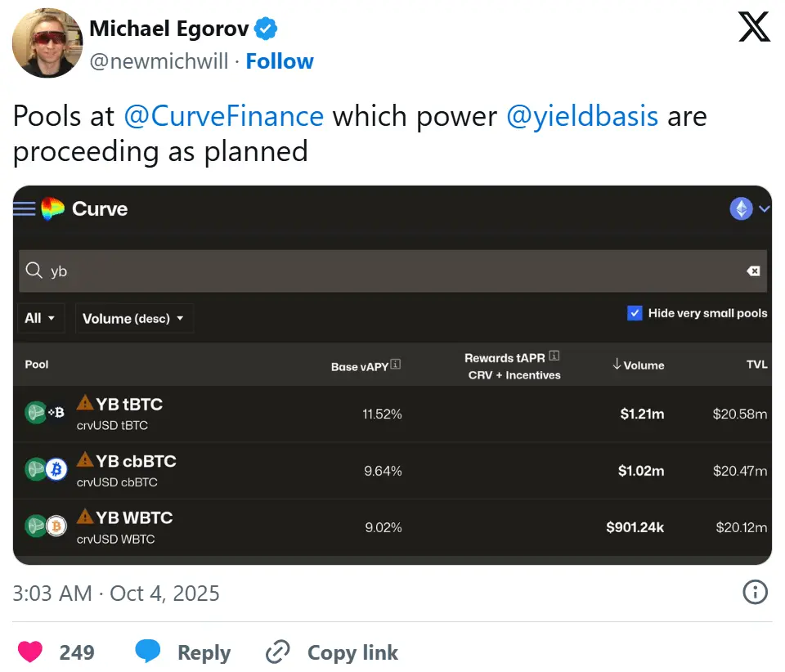Open the @CurveFinance mention link
The height and width of the screenshot is (672, 785).
pyautogui.click(x=223, y=116)
